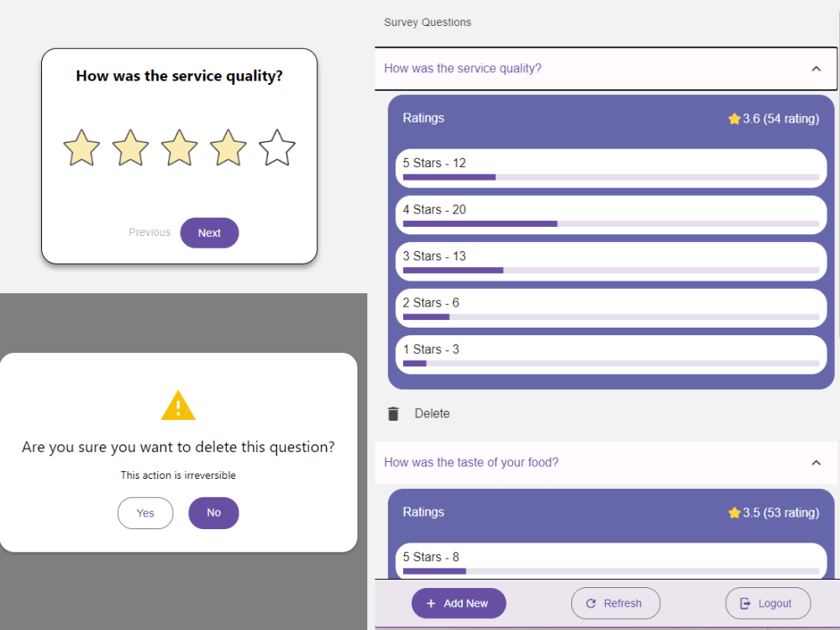Click the star icon beside the 3.6 rating
840x630 pixels.
pyautogui.click(x=733, y=118)
